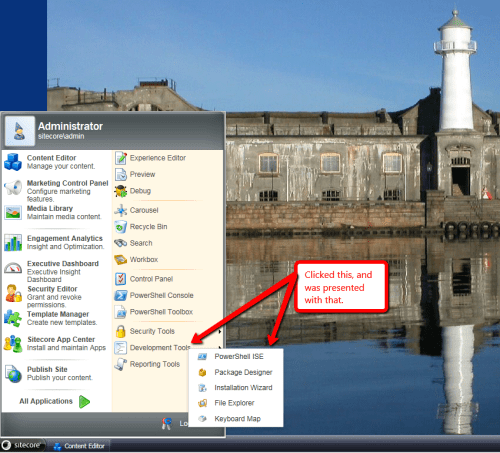Click the Workbox label
Image resolution: width=500 pixels, height=453 pixels.
click(144, 259)
